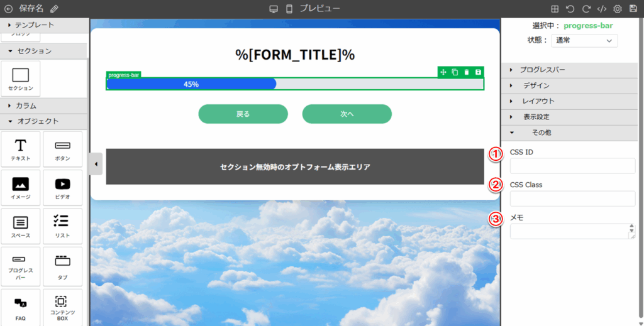Duplicate the progress-bar element with copy icon
The width and height of the screenshot is (644, 326).
455,72
